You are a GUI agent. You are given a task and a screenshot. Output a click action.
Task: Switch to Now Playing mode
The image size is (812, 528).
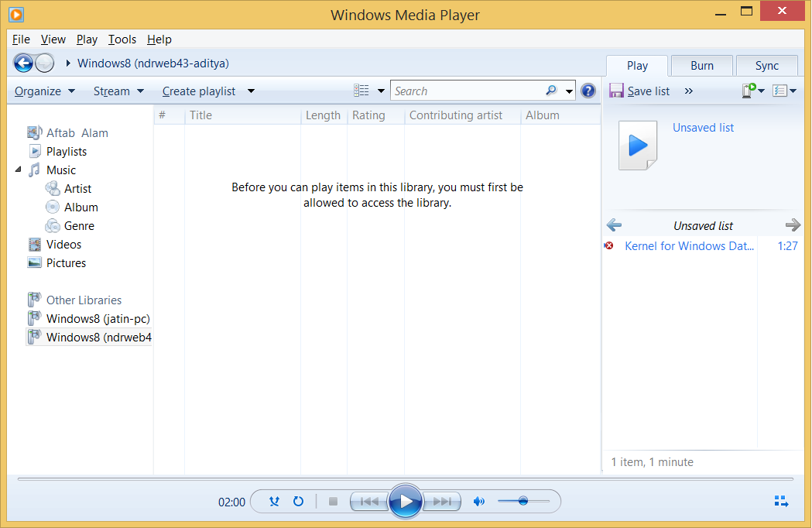[781, 501]
